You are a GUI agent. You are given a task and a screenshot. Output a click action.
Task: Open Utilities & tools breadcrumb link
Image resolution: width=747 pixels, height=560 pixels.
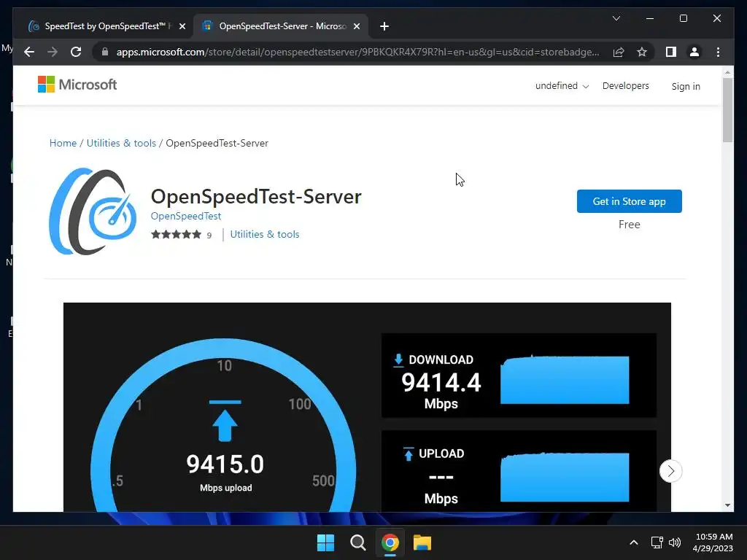coord(121,143)
